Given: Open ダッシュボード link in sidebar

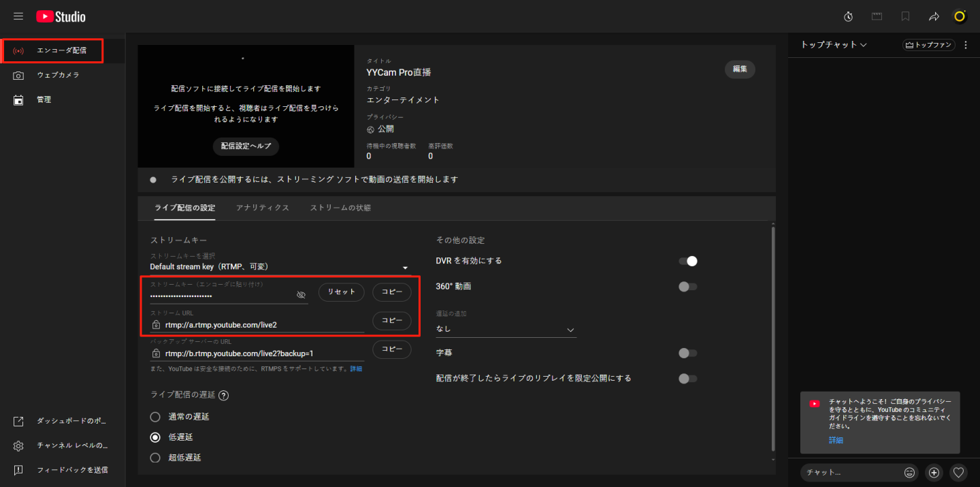Looking at the screenshot, I should pos(63,421).
